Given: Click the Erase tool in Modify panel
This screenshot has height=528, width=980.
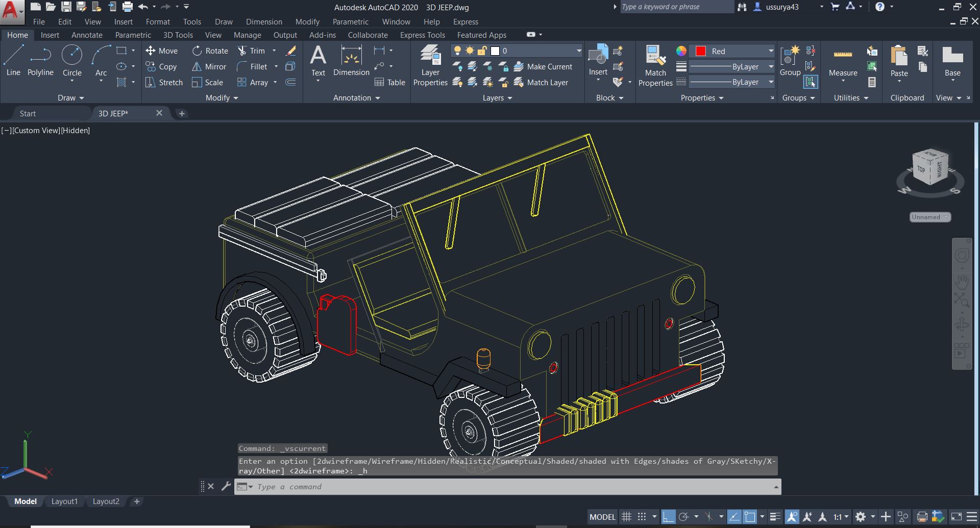Looking at the screenshot, I should [x=291, y=51].
